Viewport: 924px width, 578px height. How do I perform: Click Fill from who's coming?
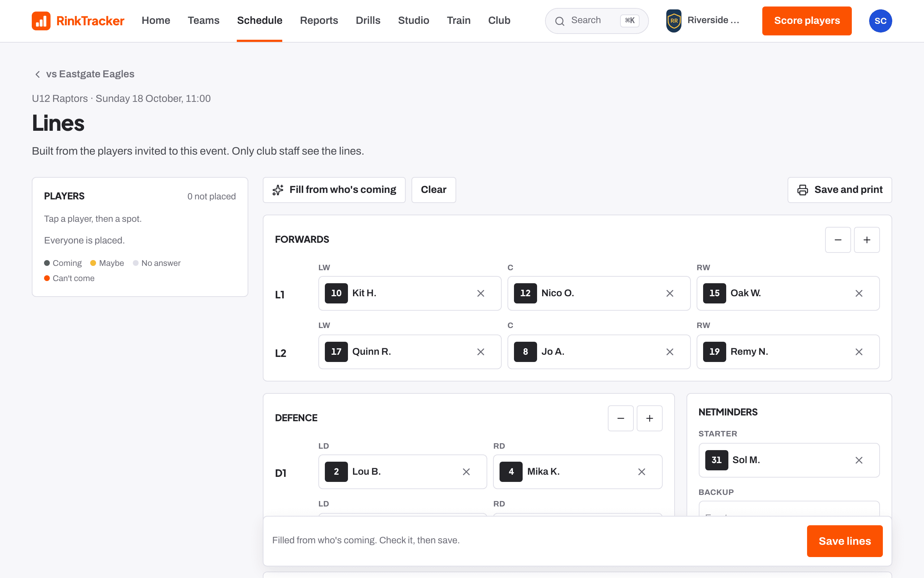(334, 190)
